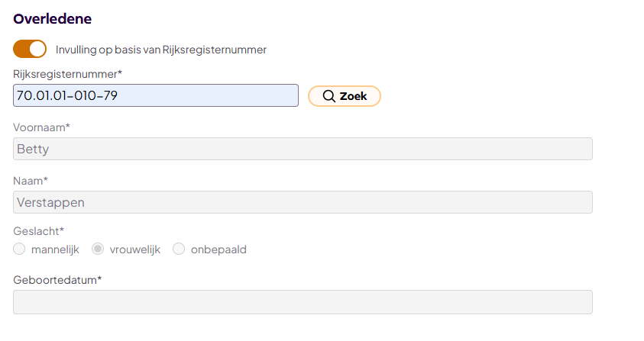Image resolution: width=644 pixels, height=341 pixels.
Task: Click the 'Geslacht*' group label
Action: [x=38, y=230]
